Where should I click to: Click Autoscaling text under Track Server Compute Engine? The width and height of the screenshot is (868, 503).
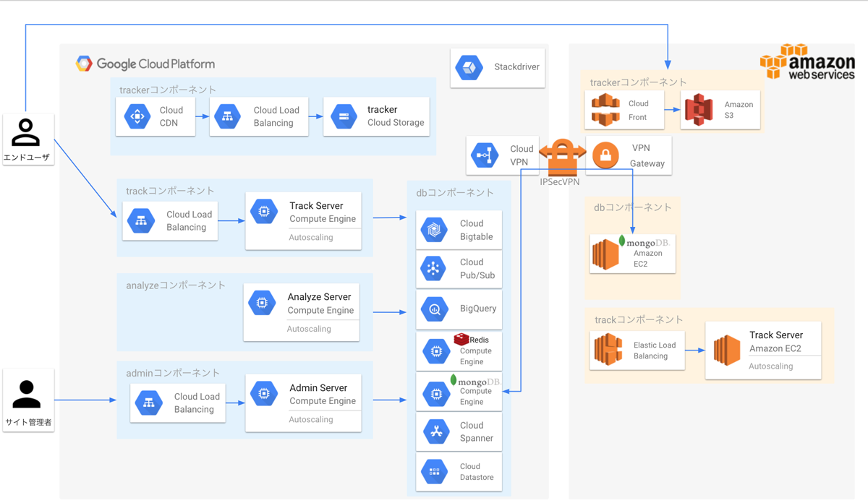point(311,237)
